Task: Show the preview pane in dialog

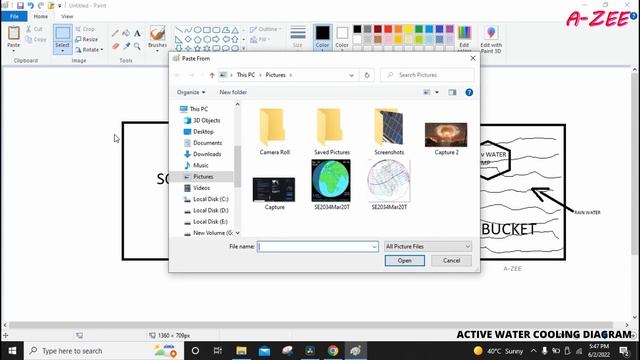Action: (452, 92)
